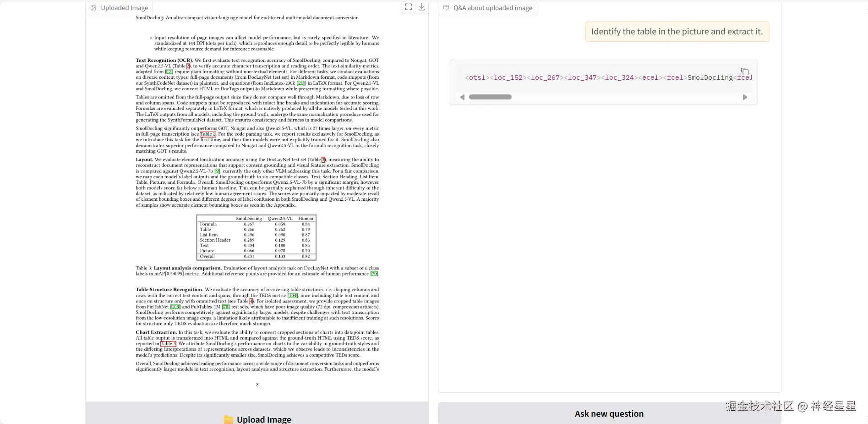Image resolution: width=868 pixels, height=424 pixels.
Task: Click the 'Identify the table' message bubble
Action: click(x=677, y=32)
